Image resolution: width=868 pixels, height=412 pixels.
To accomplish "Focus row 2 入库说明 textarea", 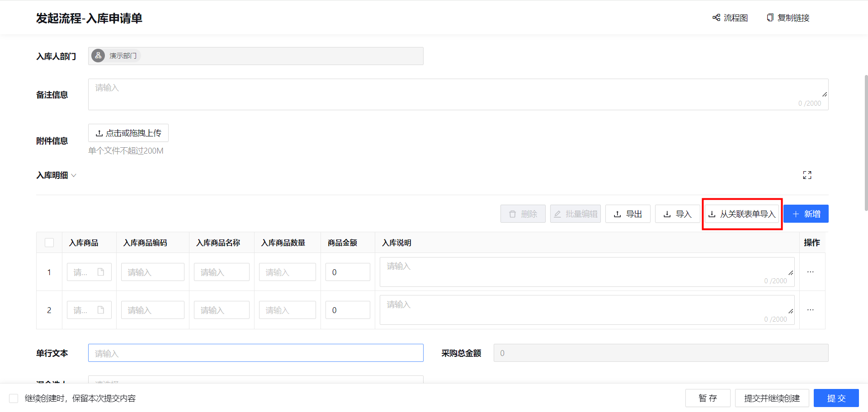I will click(x=587, y=310).
